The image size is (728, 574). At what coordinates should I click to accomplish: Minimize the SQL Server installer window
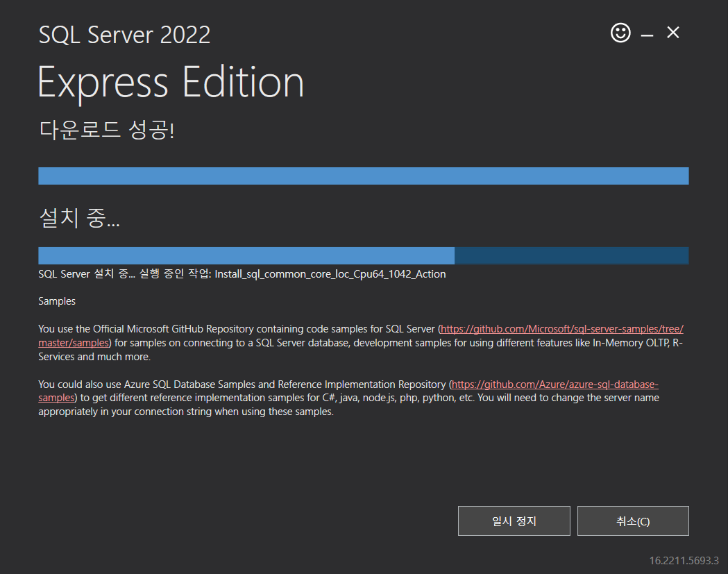647,35
